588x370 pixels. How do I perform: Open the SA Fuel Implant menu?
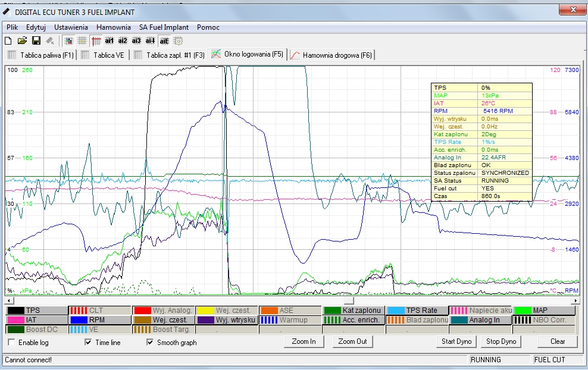[x=164, y=27]
